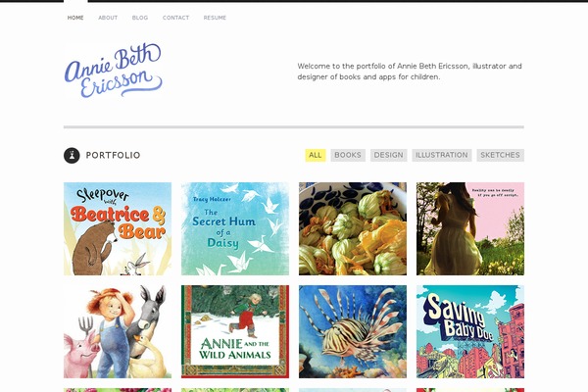The image size is (588, 392).
Task: Open the Saving Baby Doe cover thumbnail
Action: coord(470,331)
